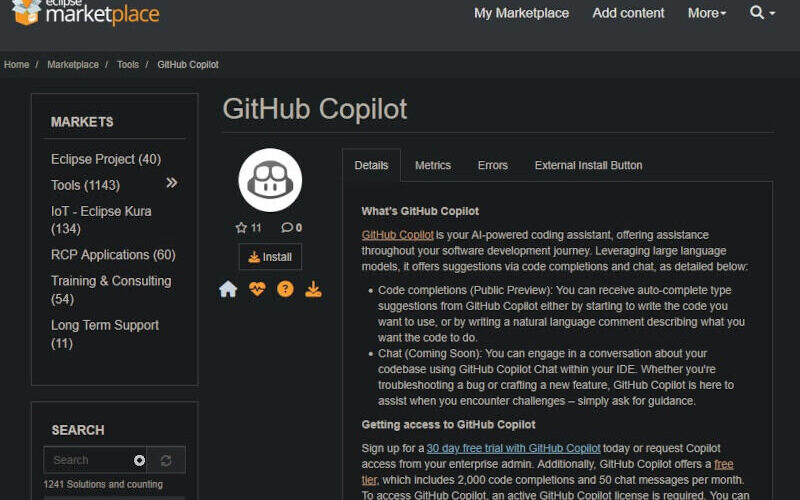Screen dimensions: 800x500
Task: Open RCP Applications (60) market
Action: 113,255
